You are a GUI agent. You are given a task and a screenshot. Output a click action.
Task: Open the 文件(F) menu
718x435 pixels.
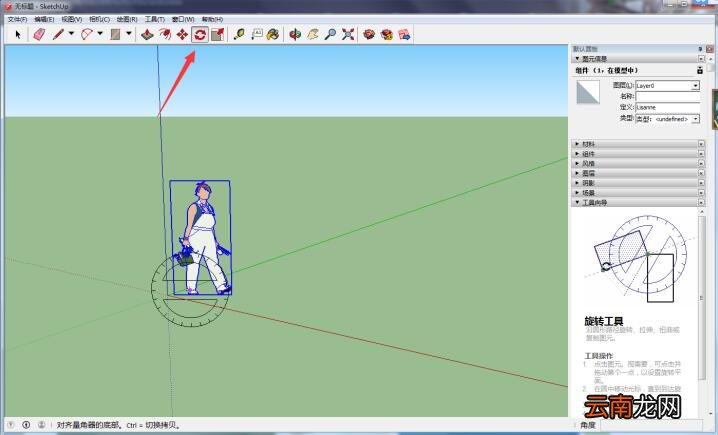(17, 19)
